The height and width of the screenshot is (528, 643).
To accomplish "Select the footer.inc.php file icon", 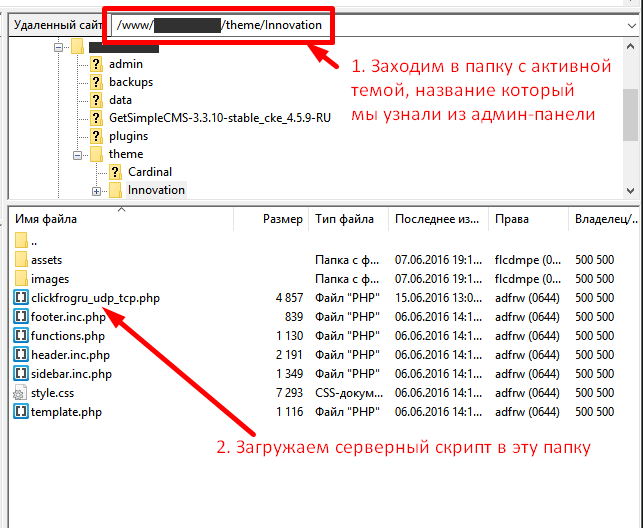I will coord(21,317).
